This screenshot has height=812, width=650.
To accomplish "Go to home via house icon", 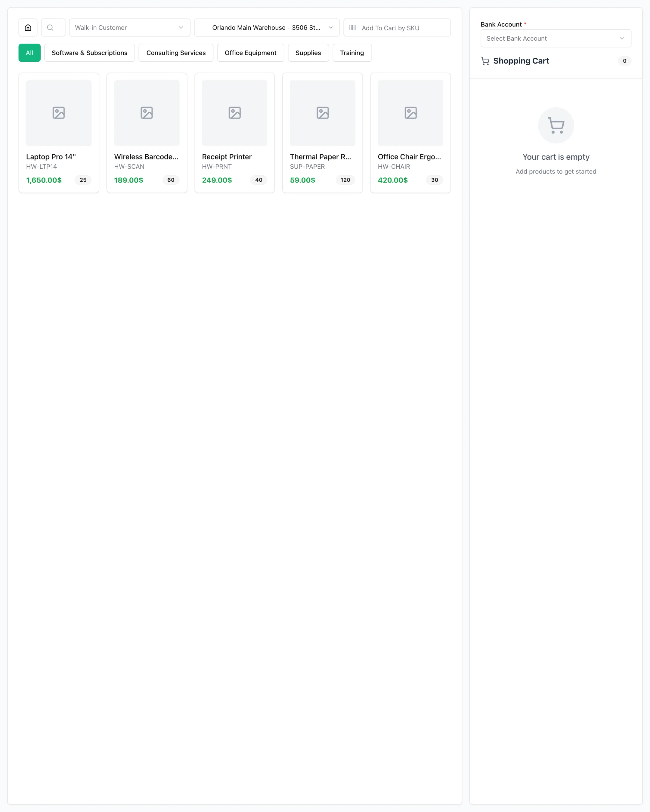I will point(28,27).
